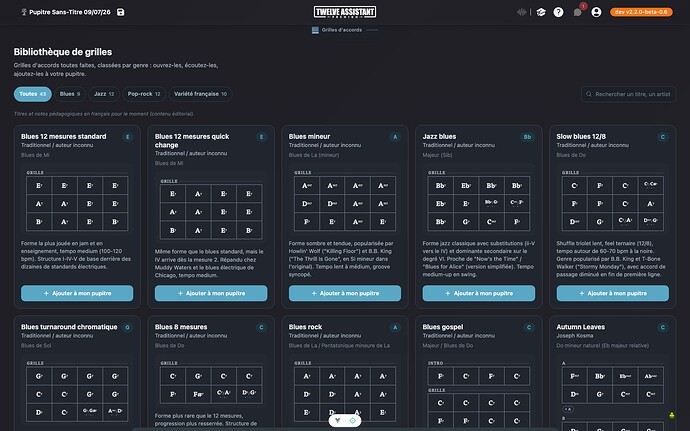Click the arrow icon in bottom floating pill

pos(338,420)
